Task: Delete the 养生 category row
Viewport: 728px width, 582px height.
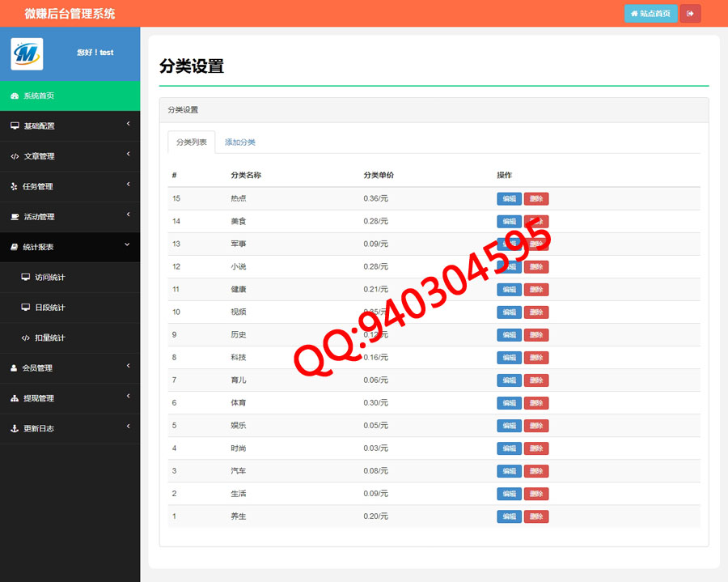Action: 536,516
